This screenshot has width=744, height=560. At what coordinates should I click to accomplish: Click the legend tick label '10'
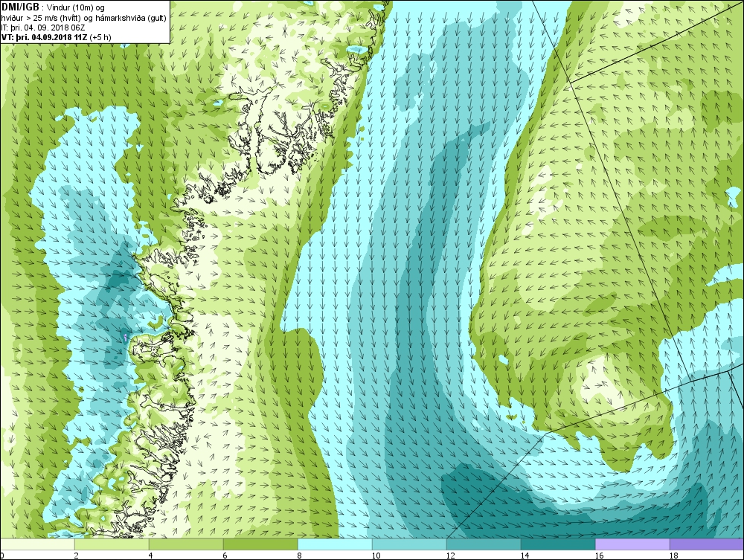pyautogui.click(x=376, y=556)
